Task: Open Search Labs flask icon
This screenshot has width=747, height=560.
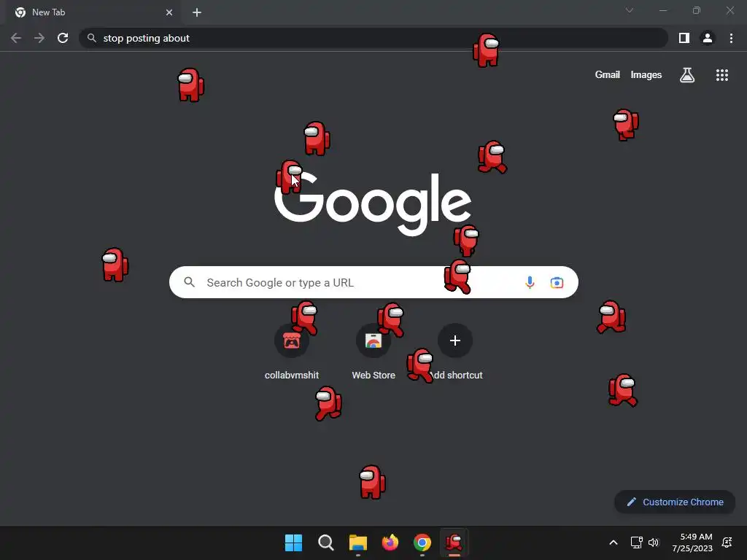Action: [687, 75]
